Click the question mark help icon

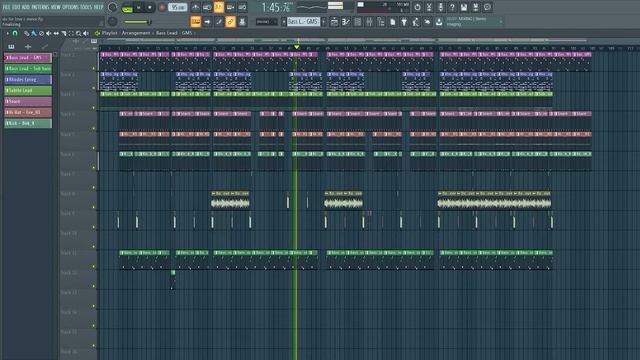452,7
